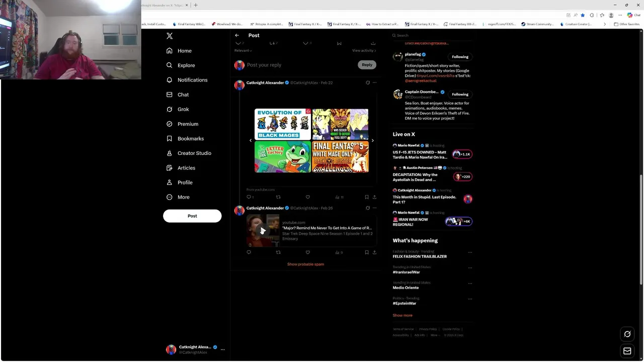The width and height of the screenshot is (644, 362).
Task: Open more options for #IranIsraelWar trend
Action: pos(470,268)
